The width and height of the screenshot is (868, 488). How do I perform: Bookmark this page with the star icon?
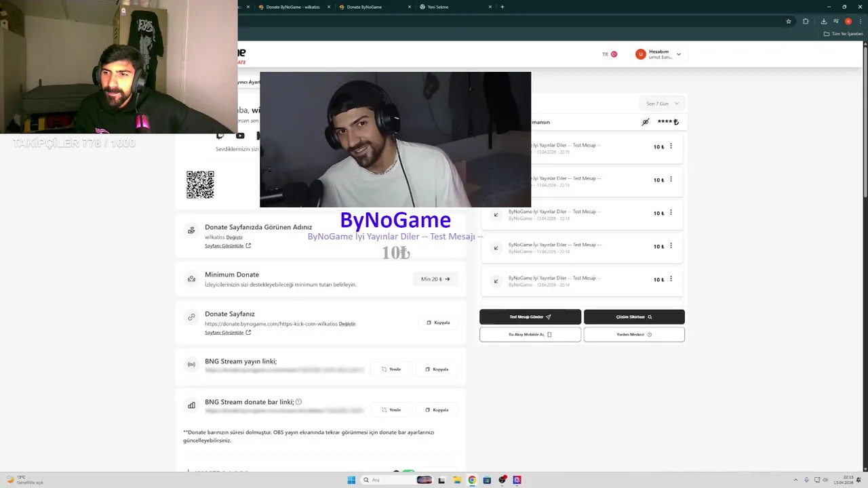click(789, 21)
